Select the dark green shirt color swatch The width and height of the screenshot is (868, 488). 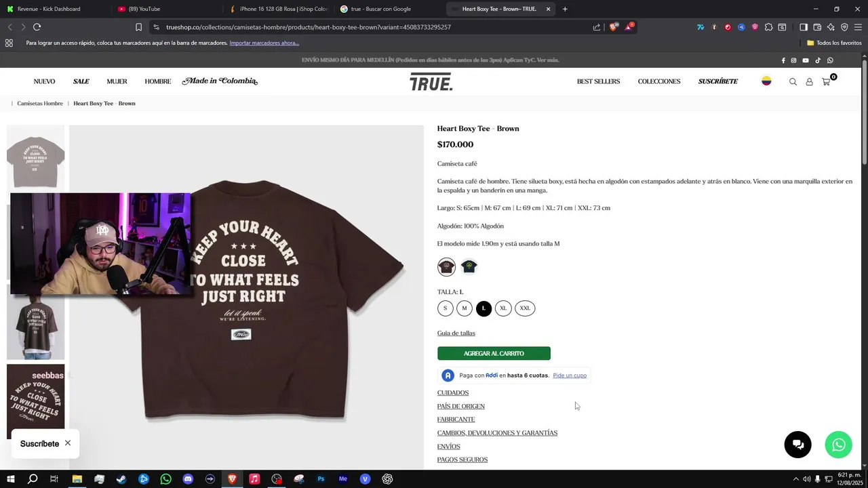coord(469,266)
